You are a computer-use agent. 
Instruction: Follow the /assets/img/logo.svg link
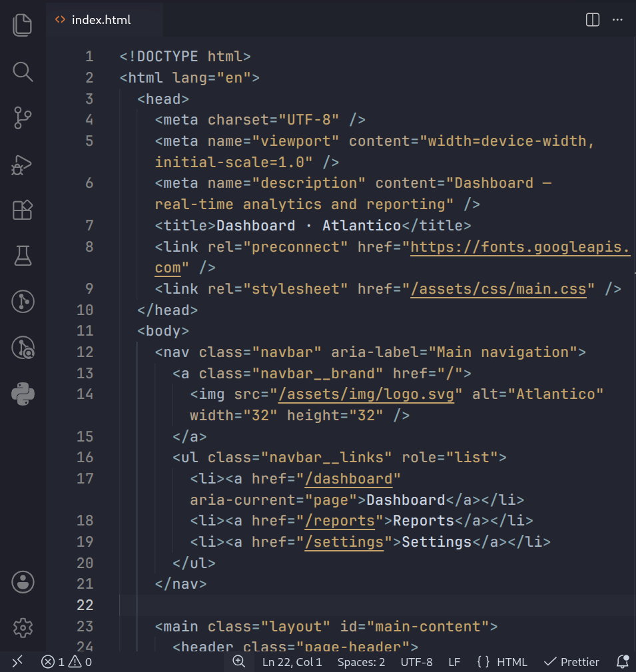(x=366, y=394)
